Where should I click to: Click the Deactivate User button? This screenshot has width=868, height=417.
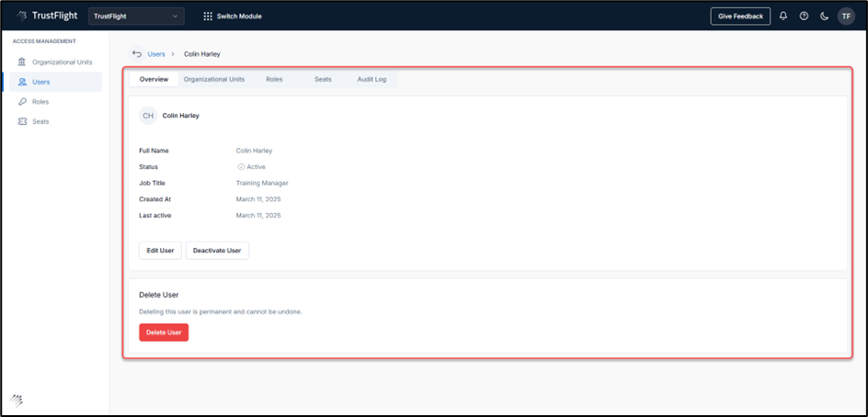point(217,251)
